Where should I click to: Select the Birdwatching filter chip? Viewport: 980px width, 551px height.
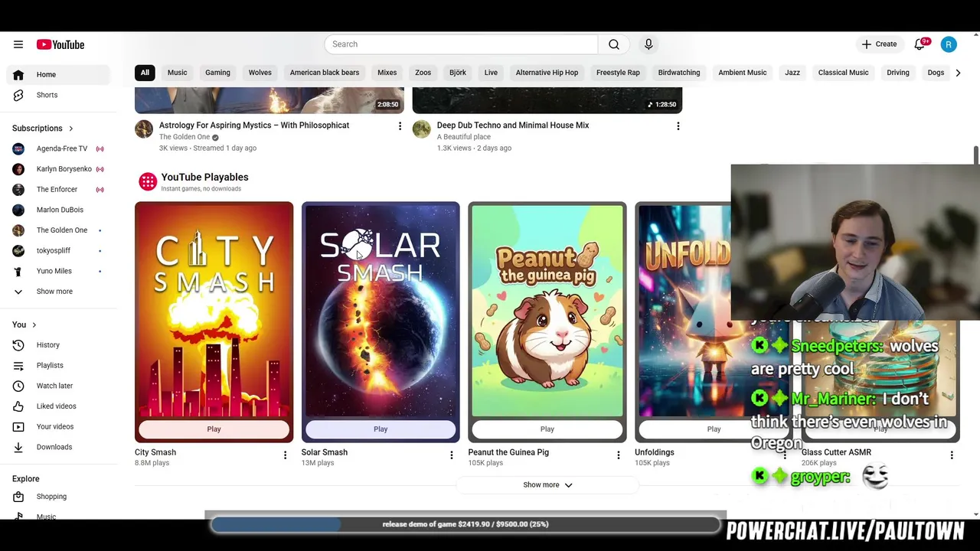coord(679,73)
